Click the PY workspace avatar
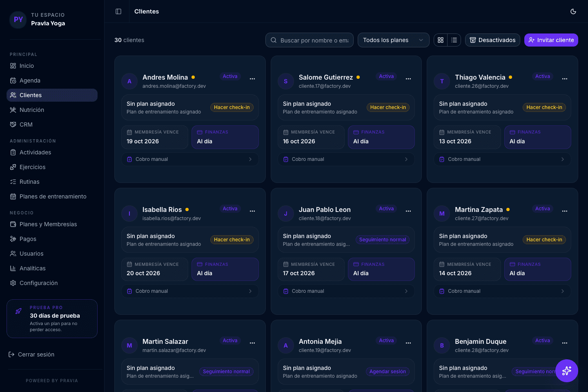 point(18,19)
